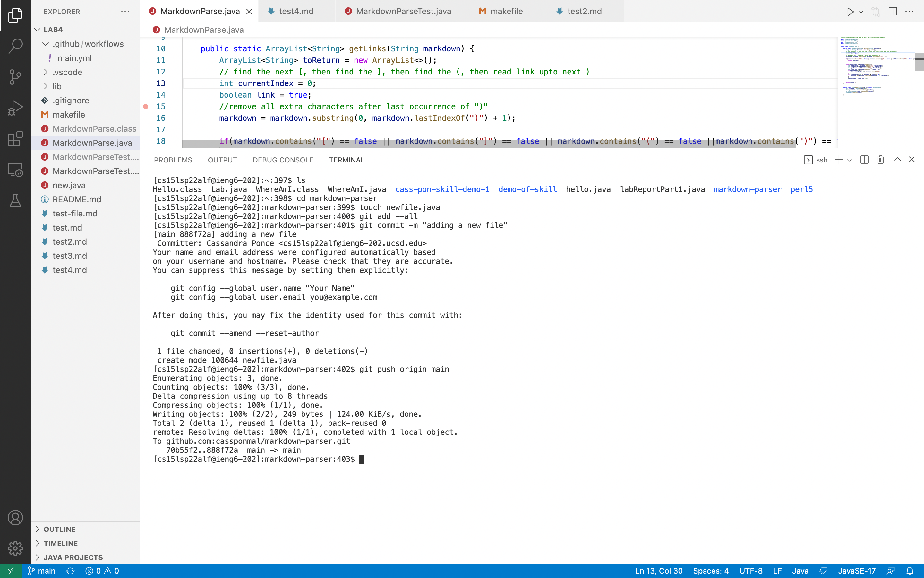Image resolution: width=924 pixels, height=578 pixels.
Task: Click Ln 13, Col 30 cursor position
Action: click(x=659, y=571)
